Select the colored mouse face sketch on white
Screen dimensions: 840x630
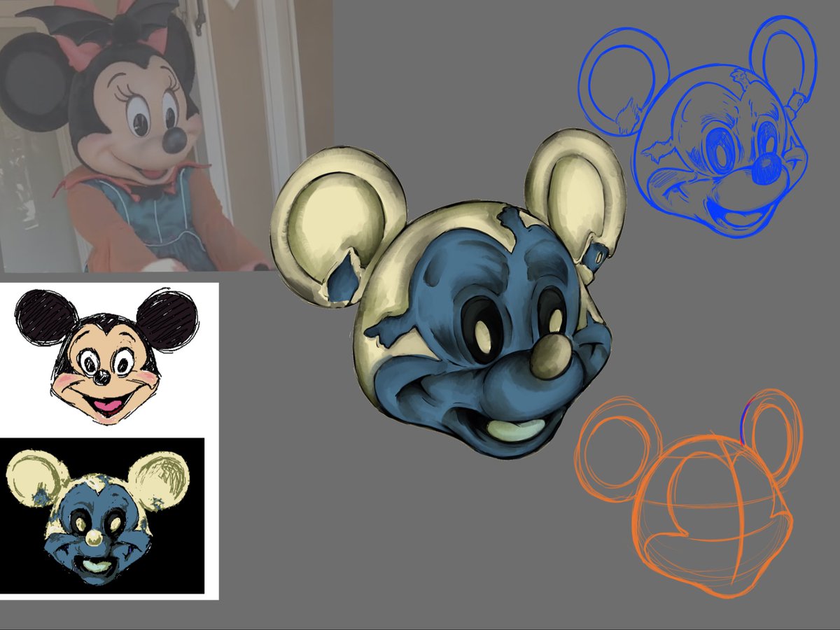pos(106,357)
